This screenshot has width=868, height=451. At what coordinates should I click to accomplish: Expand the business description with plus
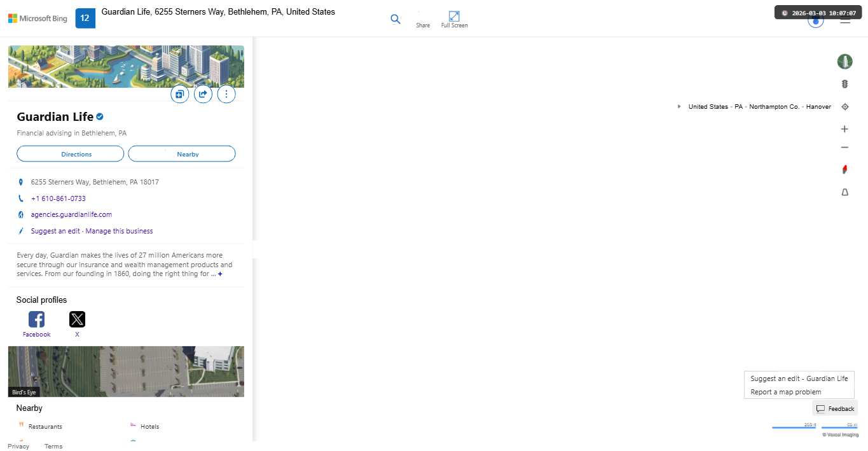pos(220,274)
